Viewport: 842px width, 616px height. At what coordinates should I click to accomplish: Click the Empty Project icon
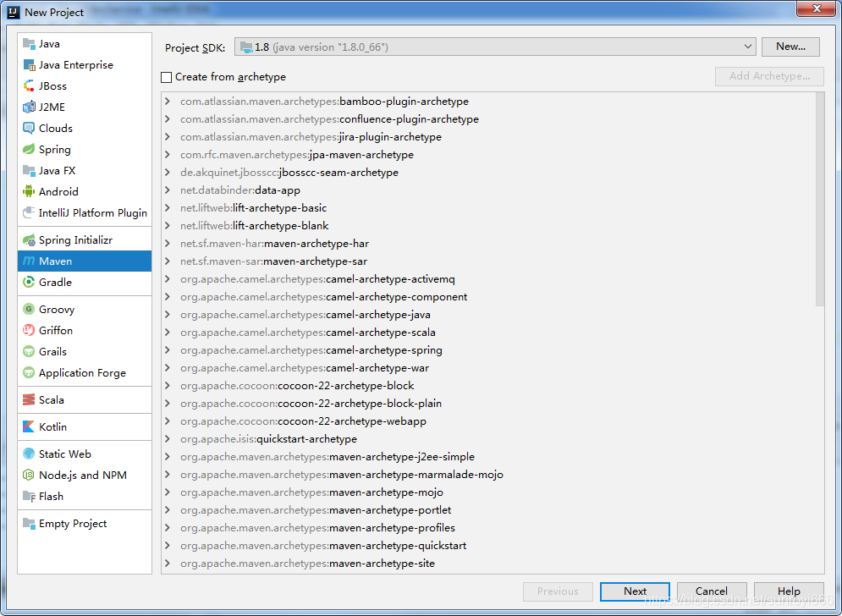tap(29, 524)
